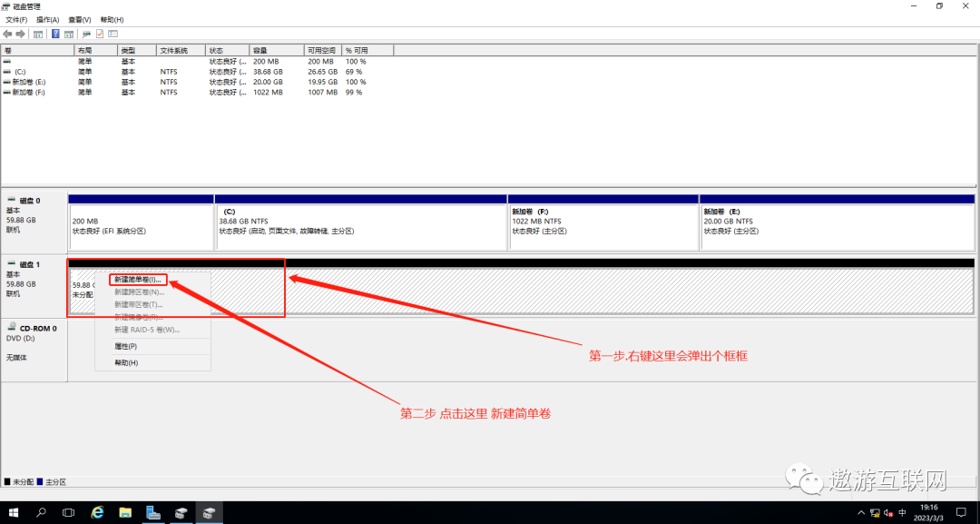Select drive icon in 新加卷 (F:) list row

(7, 92)
